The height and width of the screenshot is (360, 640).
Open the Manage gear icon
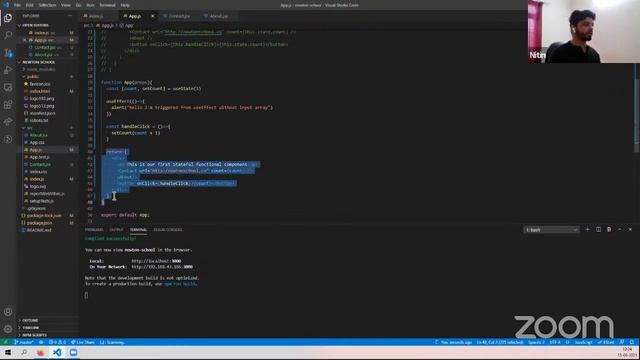8,329
